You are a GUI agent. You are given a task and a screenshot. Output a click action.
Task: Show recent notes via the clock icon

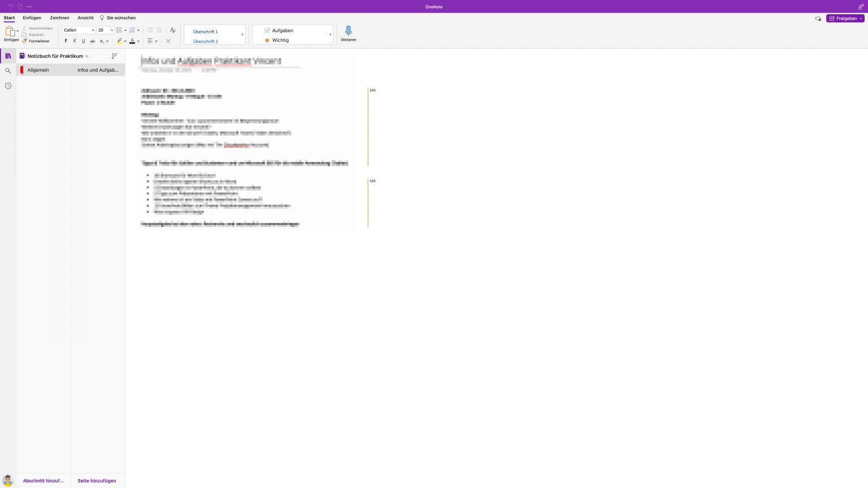click(x=8, y=85)
